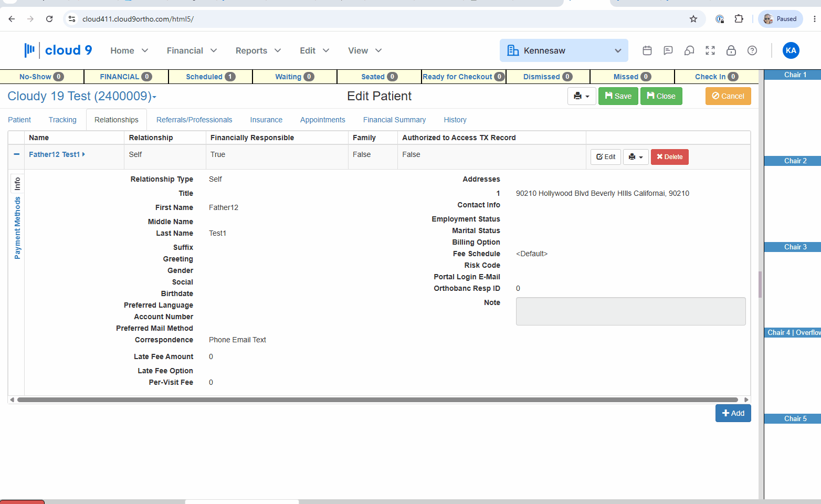
Task: Expand the View menu
Action: point(365,50)
